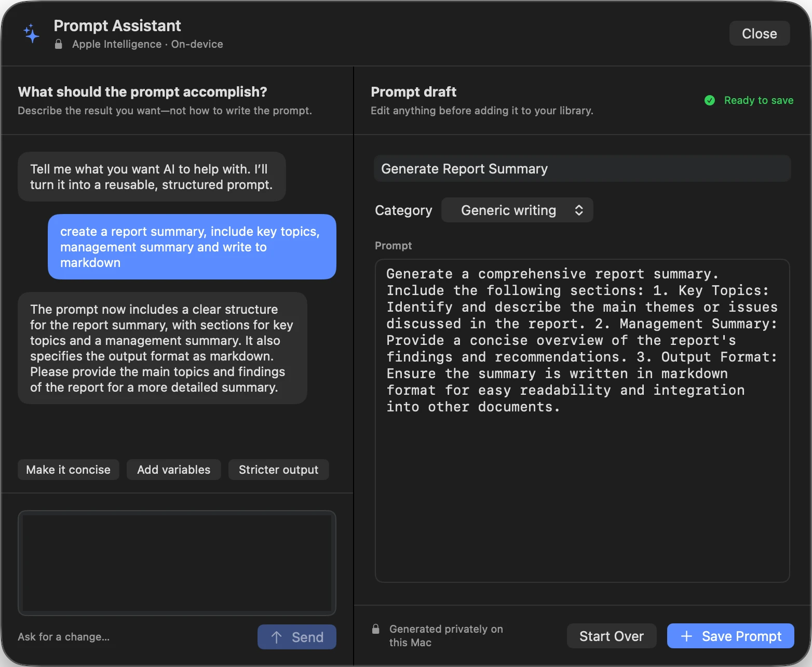Viewport: 812px width, 667px height.
Task: Click the assistant reply starting 'The prompt now includes'
Action: click(163, 348)
